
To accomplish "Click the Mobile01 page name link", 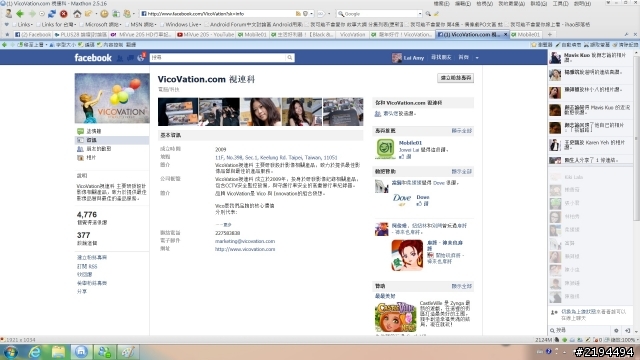I will [410, 143].
